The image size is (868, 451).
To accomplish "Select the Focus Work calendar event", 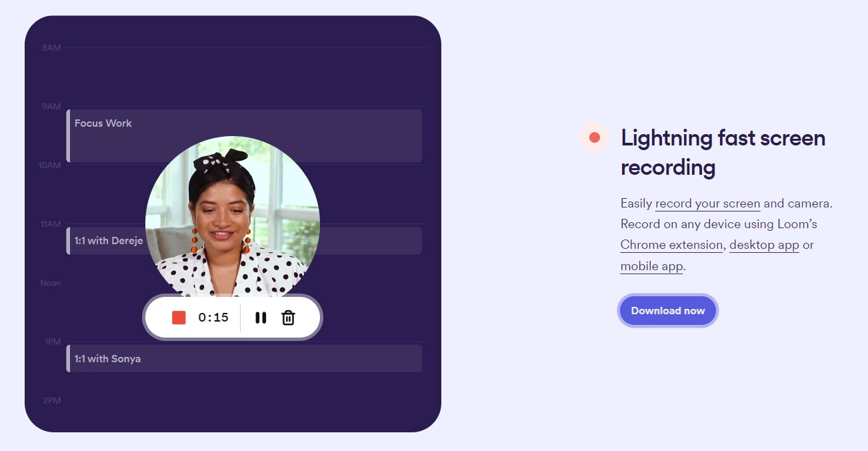I will (x=244, y=135).
